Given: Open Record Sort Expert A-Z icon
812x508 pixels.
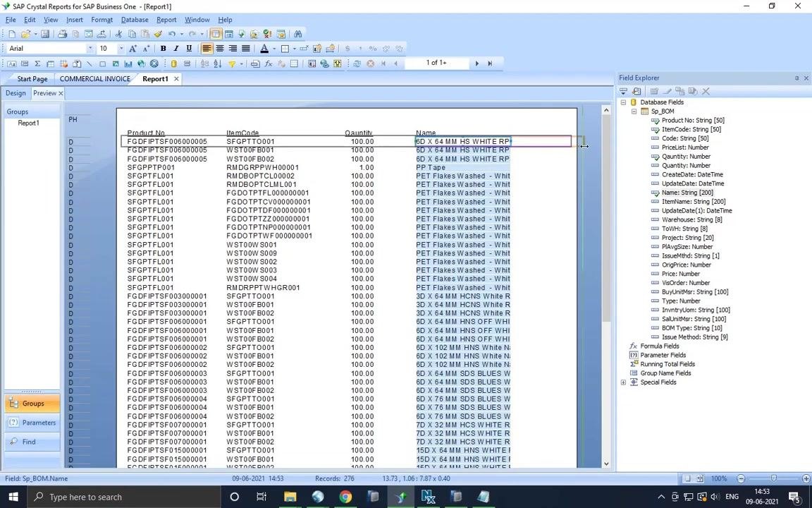Looking at the screenshot, I should click(x=218, y=64).
